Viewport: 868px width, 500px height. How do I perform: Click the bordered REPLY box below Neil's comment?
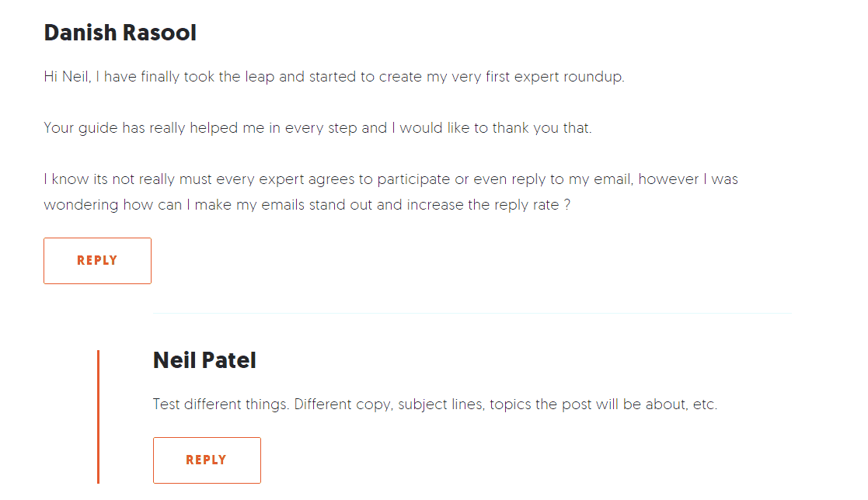tap(207, 460)
